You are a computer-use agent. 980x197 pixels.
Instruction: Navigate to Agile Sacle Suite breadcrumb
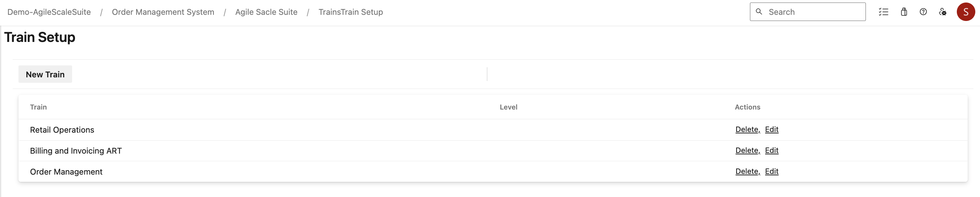(x=266, y=12)
